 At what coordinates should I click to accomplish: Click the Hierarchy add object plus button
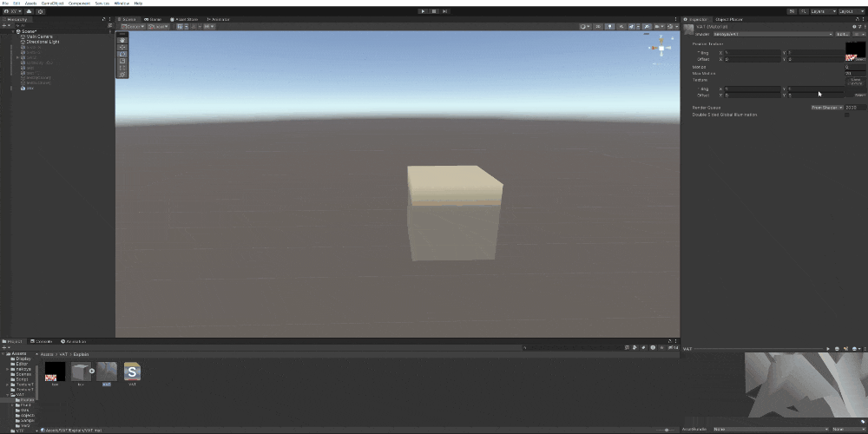(x=4, y=26)
